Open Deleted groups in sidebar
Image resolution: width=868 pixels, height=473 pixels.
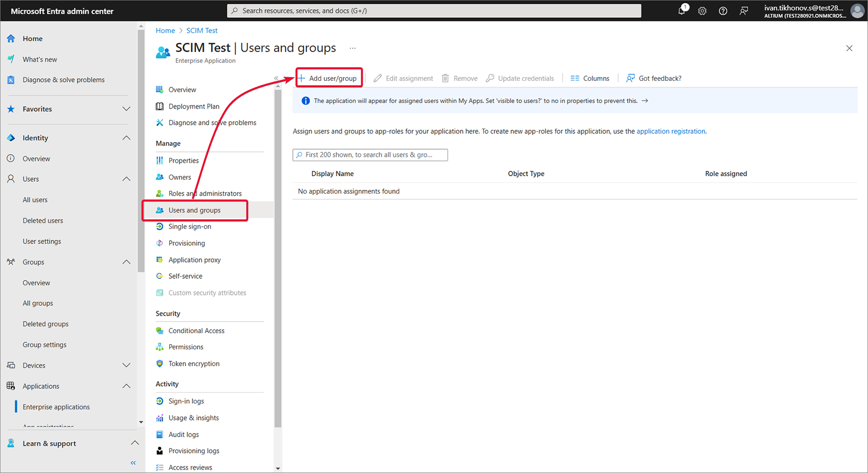tap(46, 324)
